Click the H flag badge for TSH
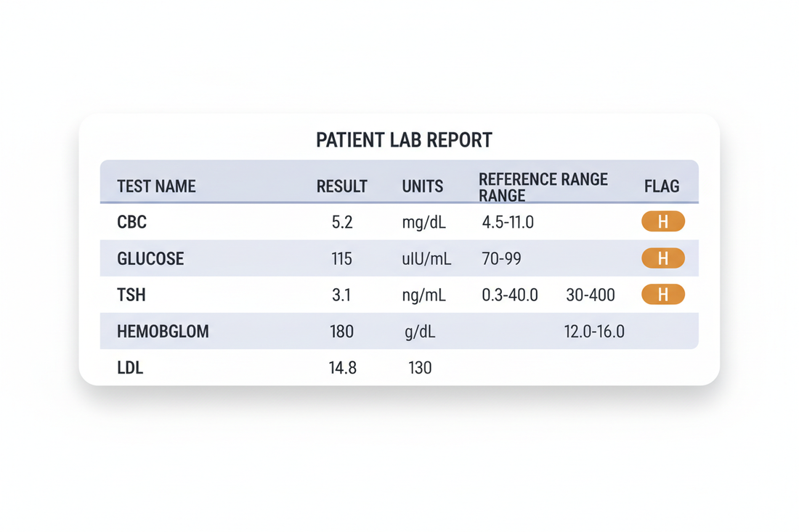This screenshot has height=532, width=799. (x=663, y=294)
